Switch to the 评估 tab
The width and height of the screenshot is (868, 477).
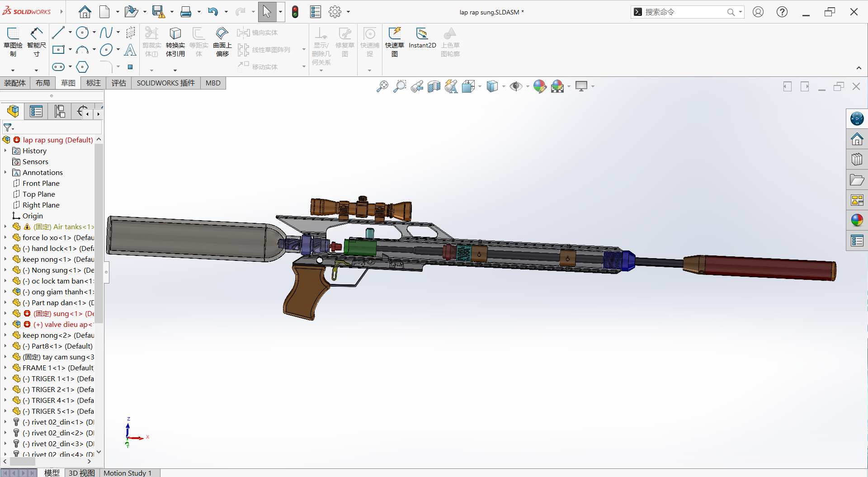[119, 83]
